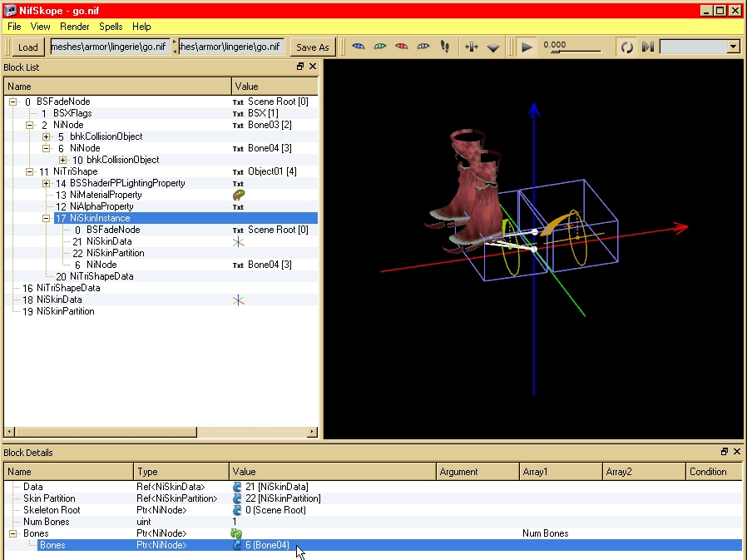Click the Load button
The width and height of the screenshot is (747, 560).
[27, 47]
